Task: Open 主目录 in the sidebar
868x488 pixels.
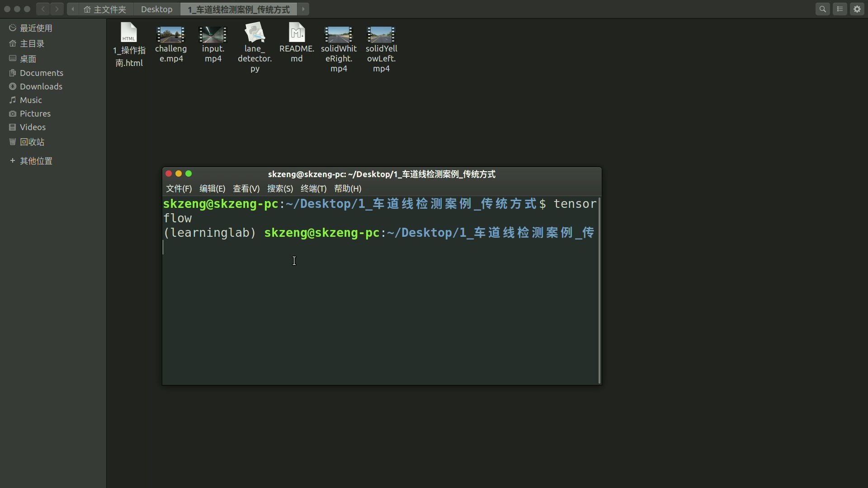Action: 53,43
